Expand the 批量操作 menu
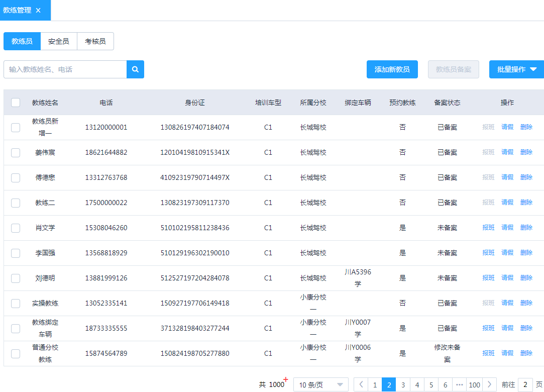544x392 pixels. pos(516,69)
